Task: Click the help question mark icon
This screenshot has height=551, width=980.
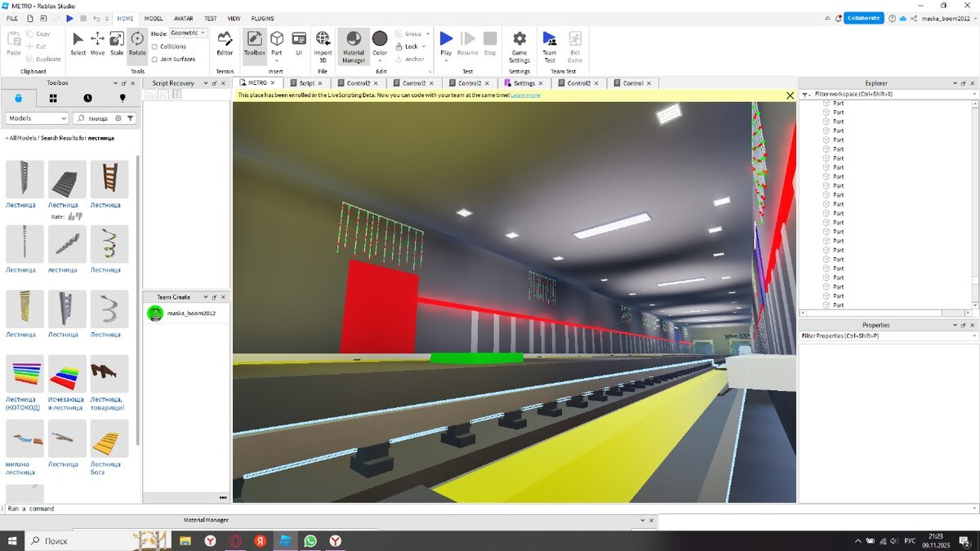Action: pyautogui.click(x=892, y=18)
